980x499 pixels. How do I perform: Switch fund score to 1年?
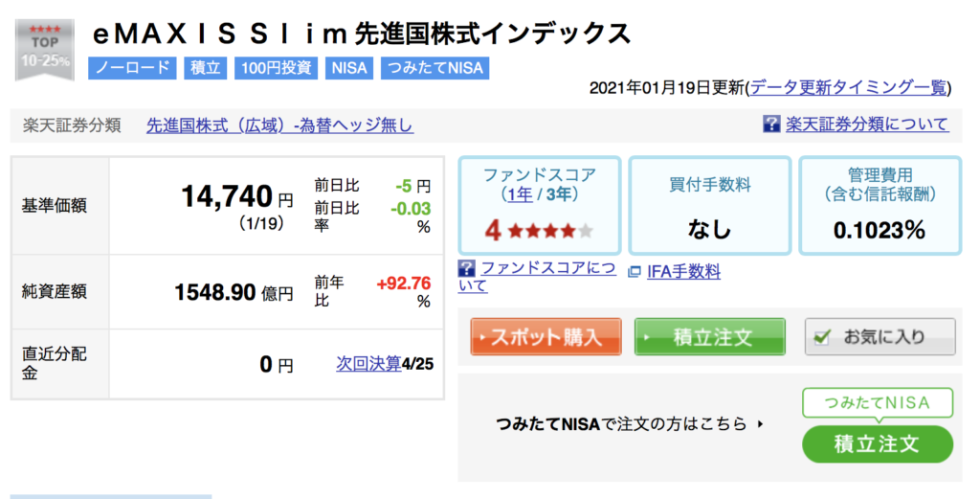(520, 194)
